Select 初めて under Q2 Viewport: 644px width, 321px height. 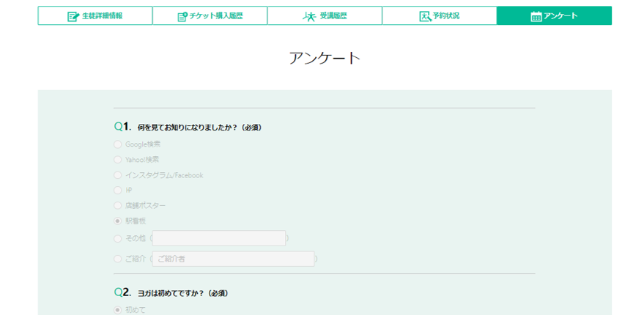click(x=117, y=310)
